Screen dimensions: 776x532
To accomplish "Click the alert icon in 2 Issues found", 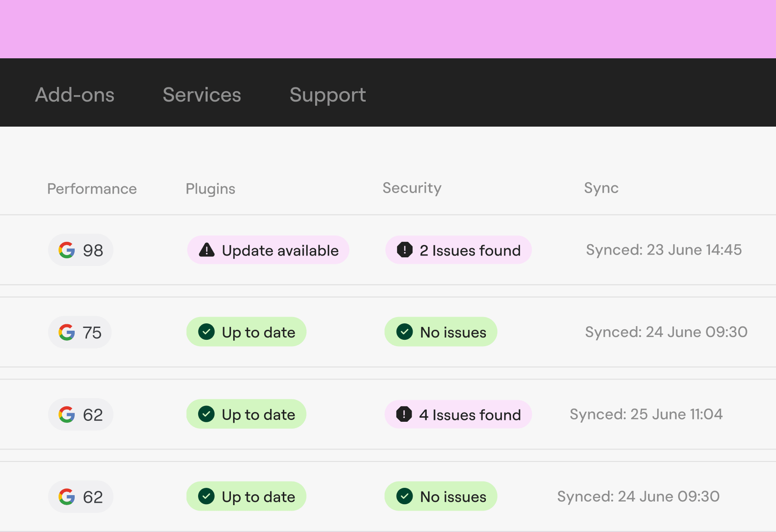I will (404, 250).
